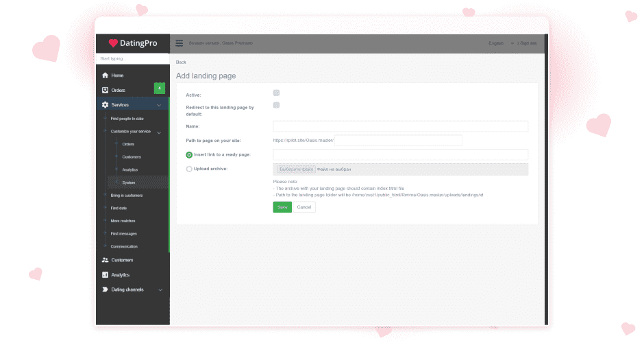Enable the Active checkbox

pos(276,93)
